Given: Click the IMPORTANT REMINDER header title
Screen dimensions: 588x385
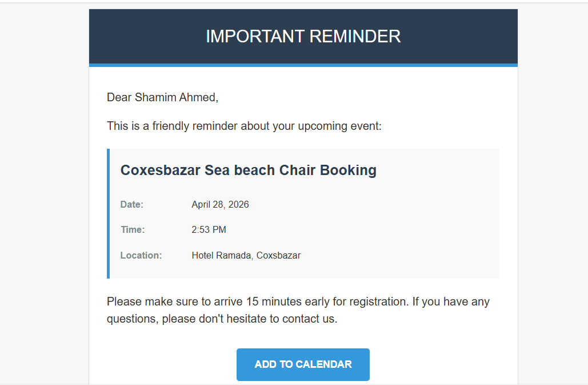Looking at the screenshot, I should point(303,36).
